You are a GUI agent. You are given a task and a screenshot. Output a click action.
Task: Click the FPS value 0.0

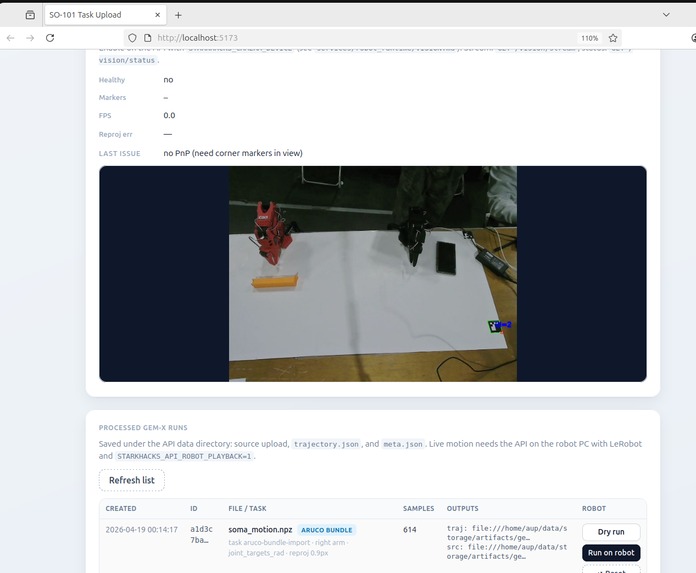[169, 115]
